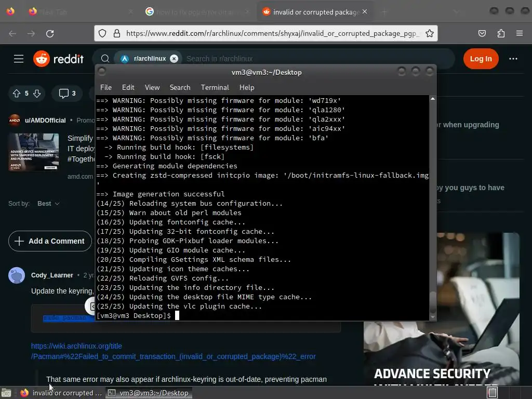The height and width of the screenshot is (399, 532).
Task: Click the terminal scrollbar thumb
Action: 433,302
